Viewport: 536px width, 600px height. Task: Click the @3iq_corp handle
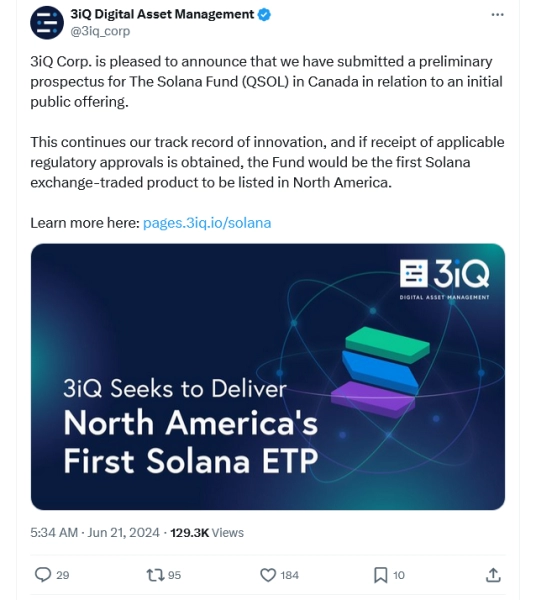pos(100,31)
